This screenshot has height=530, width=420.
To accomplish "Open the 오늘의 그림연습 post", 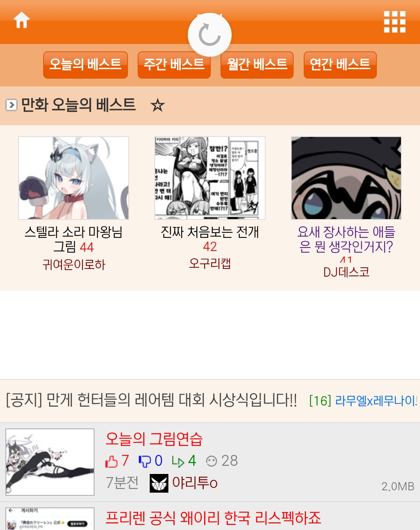I will (x=154, y=439).
